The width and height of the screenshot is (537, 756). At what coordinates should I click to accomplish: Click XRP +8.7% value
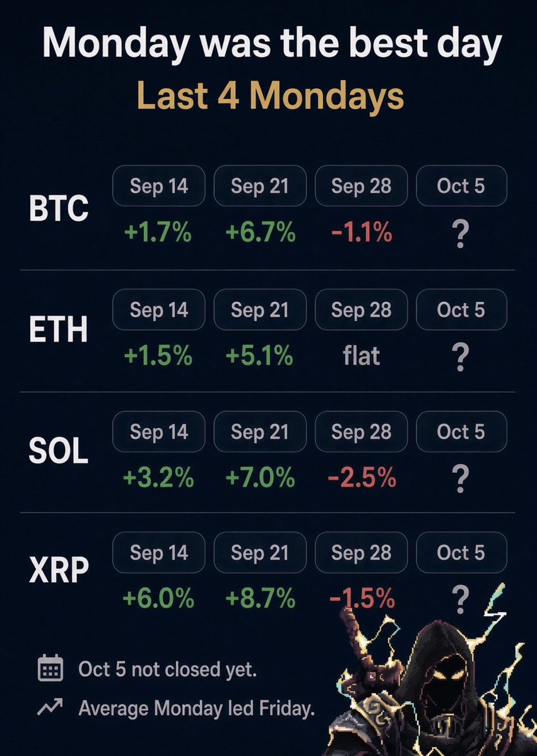click(x=260, y=599)
